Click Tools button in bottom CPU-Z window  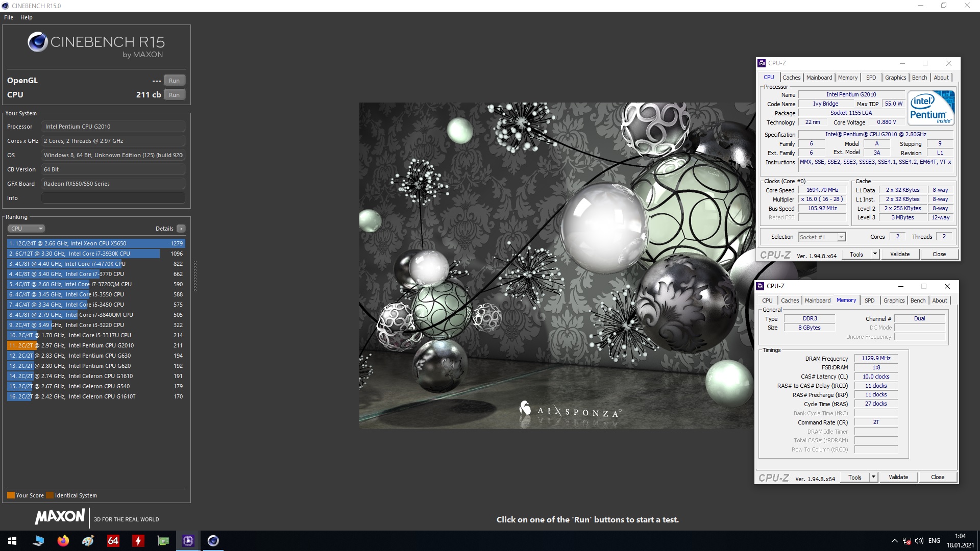(x=855, y=477)
